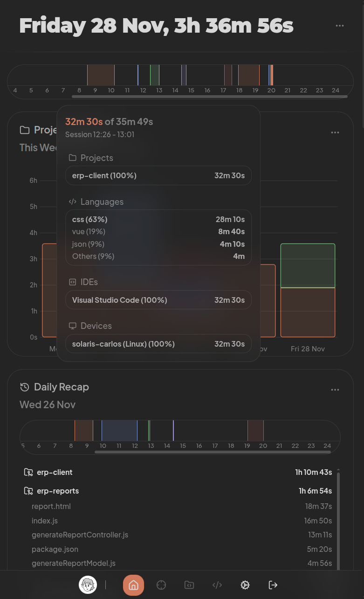Screen dimensions: 364x599
Task: Click the user avatar in bottom bar
Action: (x=88, y=585)
